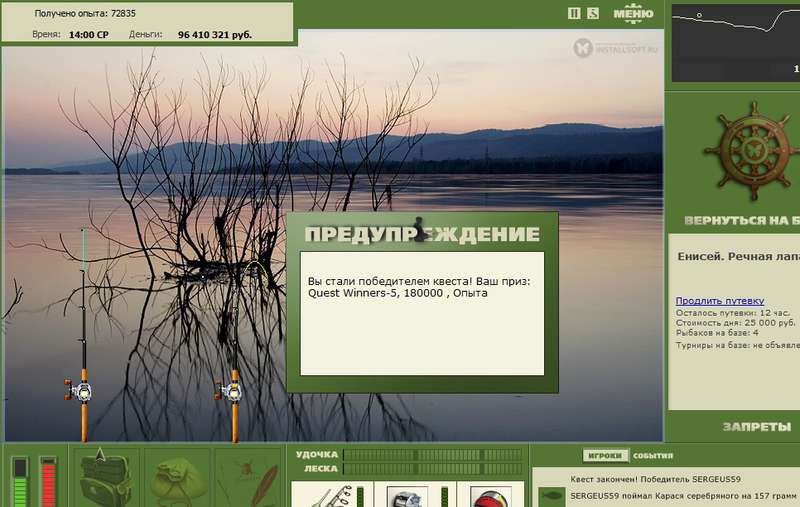Screen dimensions: 800x507
Task: Click the green energy level gauge
Action: (x=20, y=482)
